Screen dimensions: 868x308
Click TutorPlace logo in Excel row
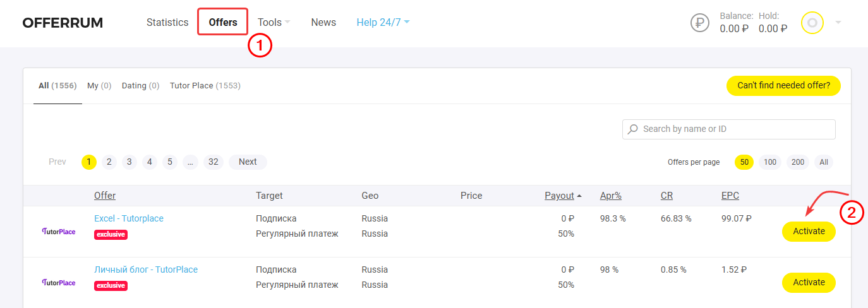(58, 232)
